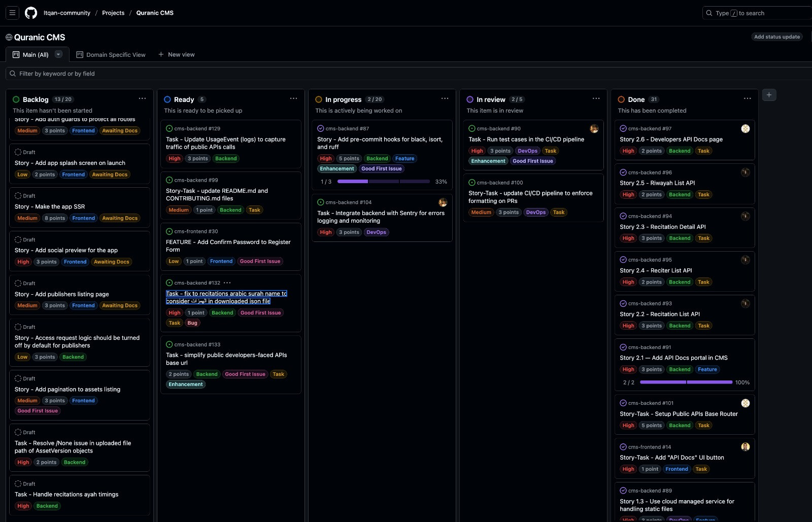Click the Add status update button
This screenshot has height=522, width=812.
point(776,37)
